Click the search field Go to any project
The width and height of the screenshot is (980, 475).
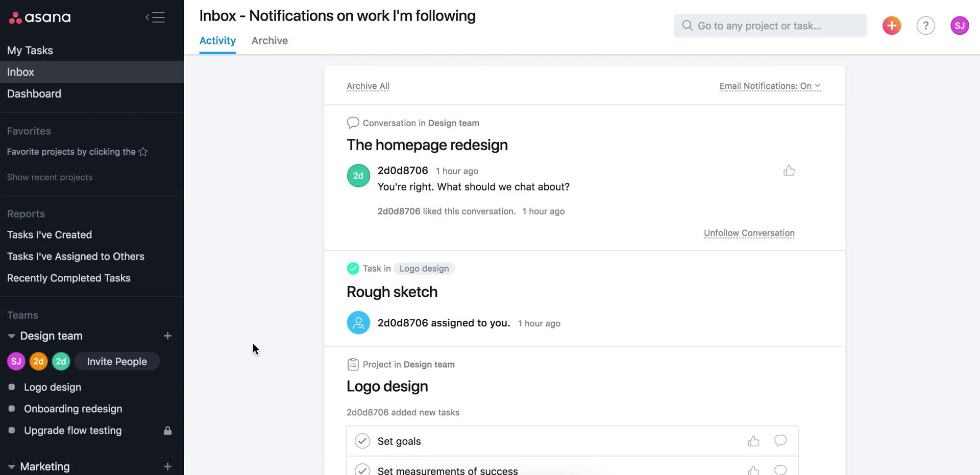pos(770,26)
